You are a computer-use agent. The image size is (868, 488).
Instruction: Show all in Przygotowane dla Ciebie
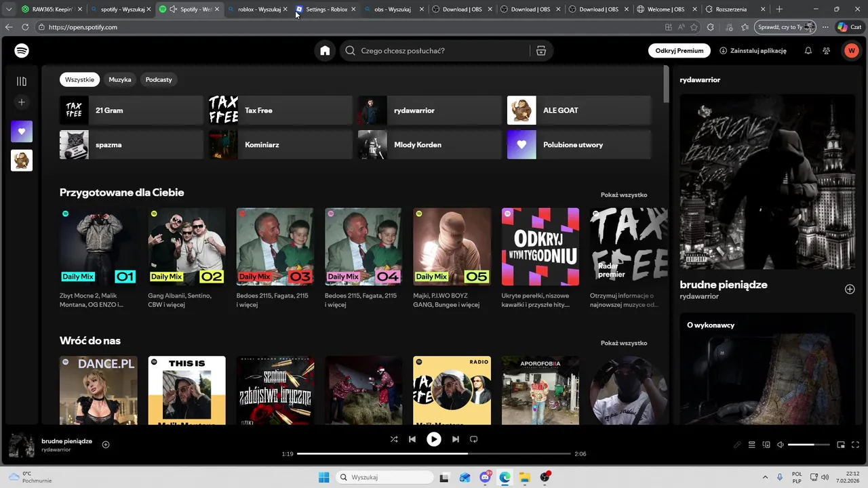tap(624, 195)
